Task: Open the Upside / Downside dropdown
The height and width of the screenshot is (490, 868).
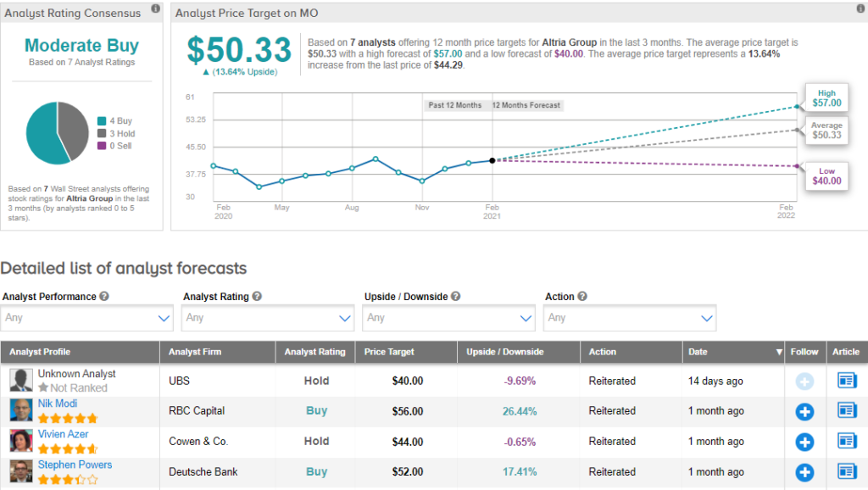Action: point(448,318)
